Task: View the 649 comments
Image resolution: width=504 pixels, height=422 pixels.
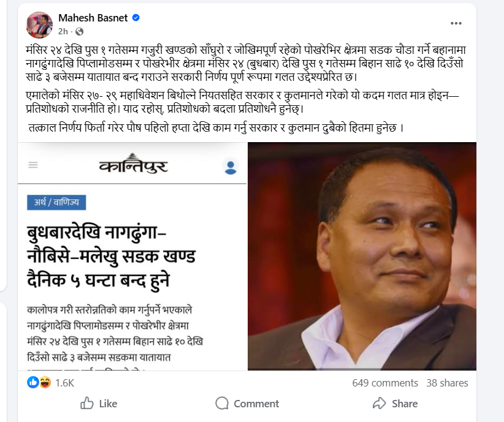Action: pyautogui.click(x=385, y=383)
